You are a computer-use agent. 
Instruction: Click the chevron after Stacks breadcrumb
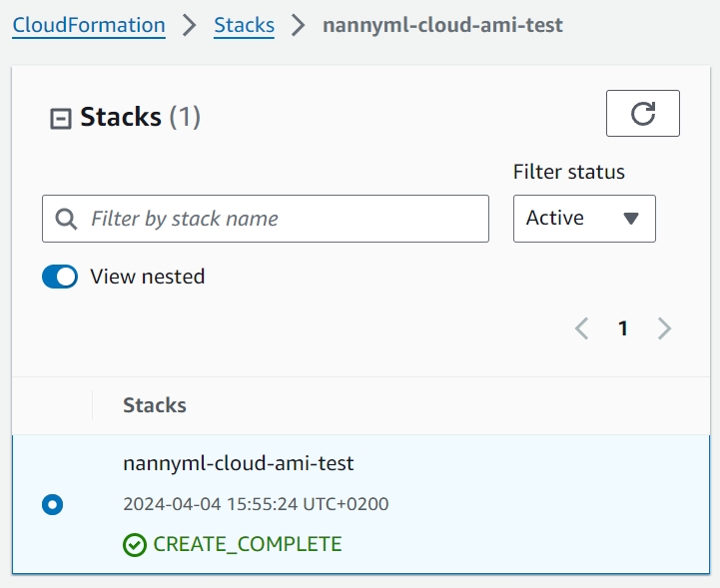[x=299, y=25]
